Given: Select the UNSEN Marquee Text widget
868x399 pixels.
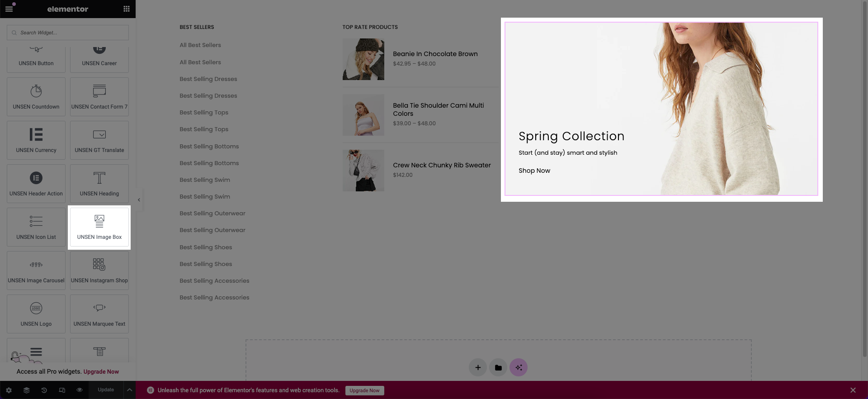Looking at the screenshot, I should pos(99,314).
